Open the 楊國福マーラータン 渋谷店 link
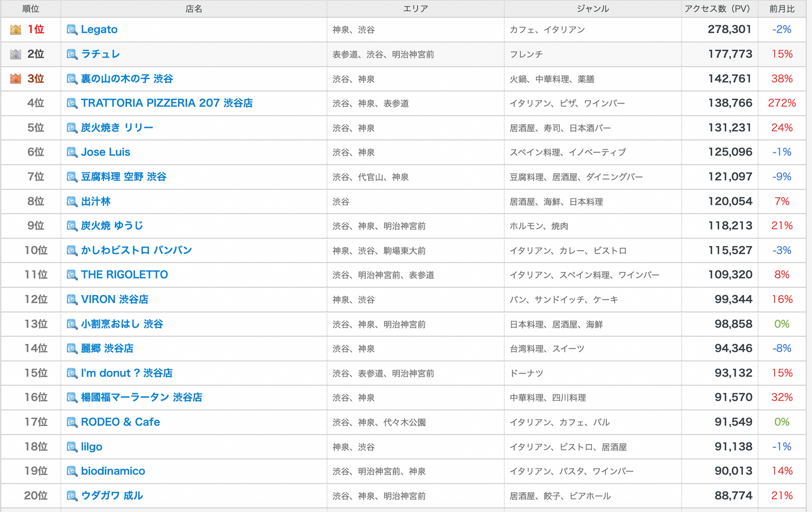Screen dimensions: 812x512 click(142, 397)
